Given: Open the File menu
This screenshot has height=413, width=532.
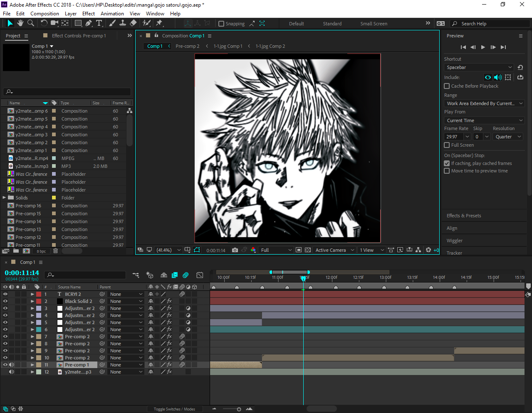Looking at the screenshot, I should (x=7, y=13).
